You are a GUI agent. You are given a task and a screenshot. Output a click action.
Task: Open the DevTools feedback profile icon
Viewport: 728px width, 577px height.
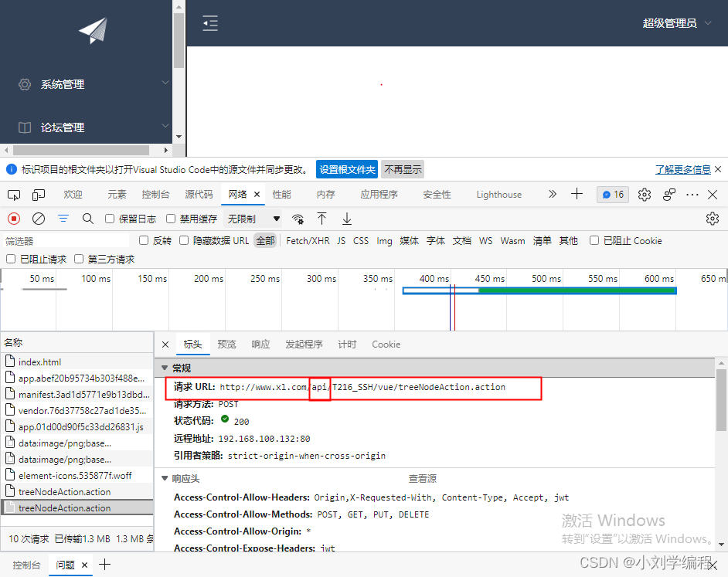click(669, 195)
